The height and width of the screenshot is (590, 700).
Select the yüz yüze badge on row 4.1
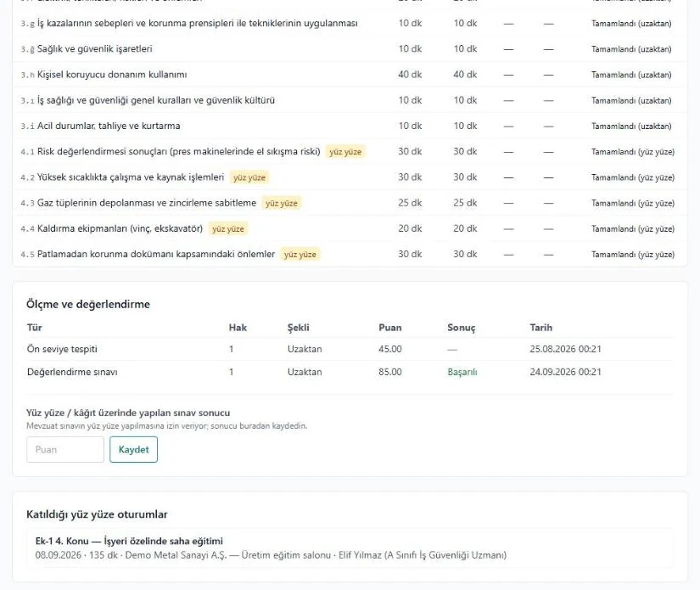click(x=345, y=152)
